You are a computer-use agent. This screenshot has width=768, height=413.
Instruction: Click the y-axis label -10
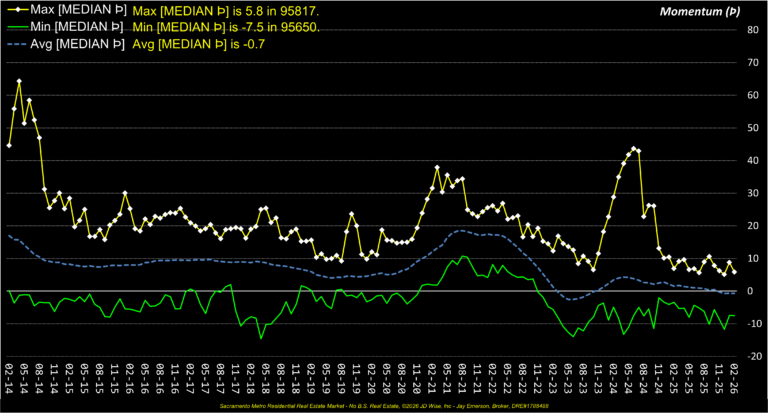coord(752,324)
